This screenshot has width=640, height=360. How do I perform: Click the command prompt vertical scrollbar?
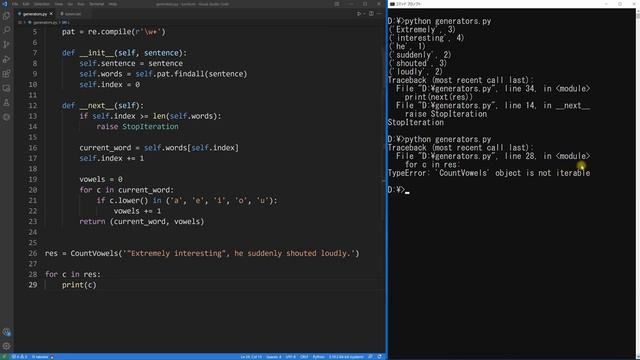(638, 184)
